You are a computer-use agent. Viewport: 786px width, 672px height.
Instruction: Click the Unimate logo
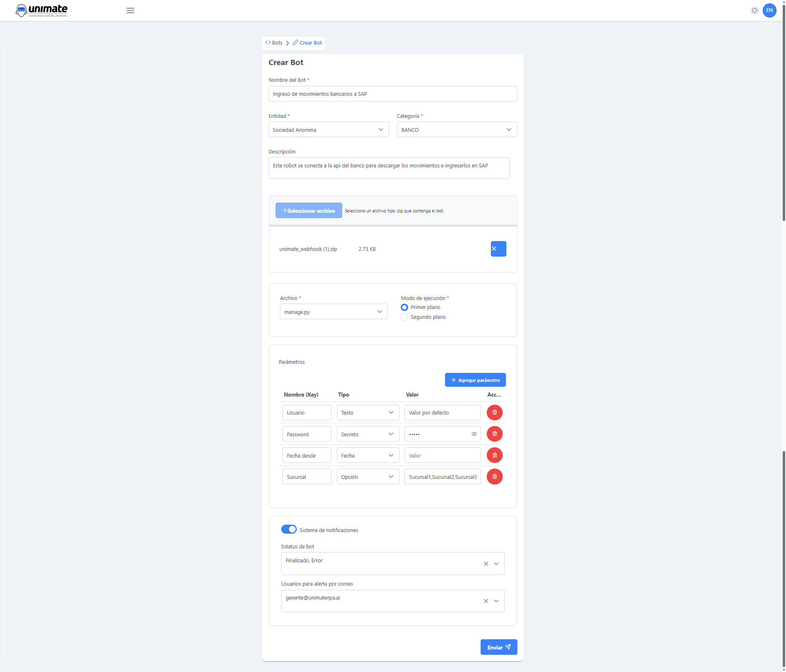(x=41, y=10)
